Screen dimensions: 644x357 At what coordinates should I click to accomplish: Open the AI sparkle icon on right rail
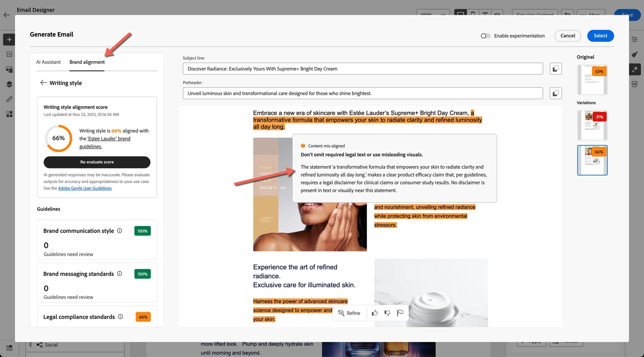pyautogui.click(x=635, y=69)
